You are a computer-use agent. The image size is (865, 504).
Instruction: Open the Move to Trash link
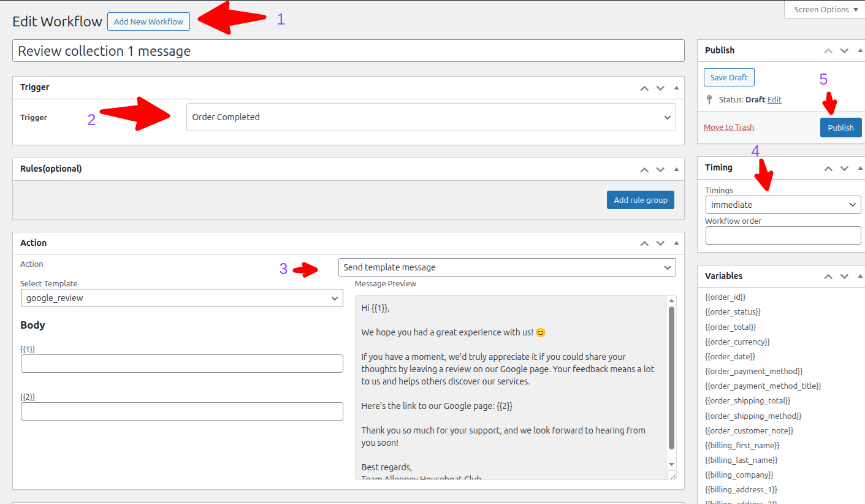729,127
